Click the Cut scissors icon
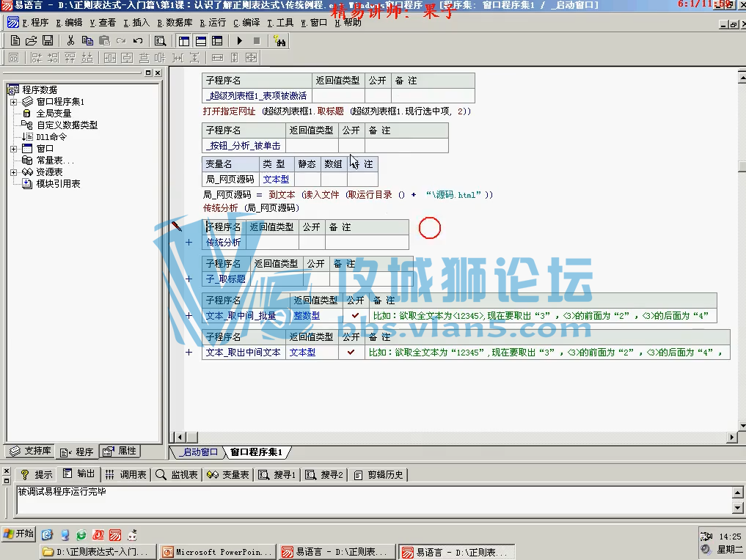The height and width of the screenshot is (560, 746). (70, 41)
